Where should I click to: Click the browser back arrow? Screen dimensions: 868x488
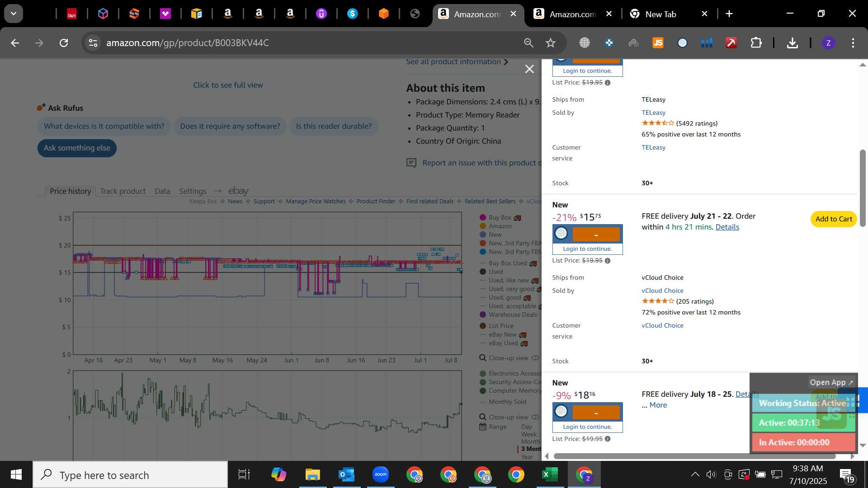tap(15, 43)
